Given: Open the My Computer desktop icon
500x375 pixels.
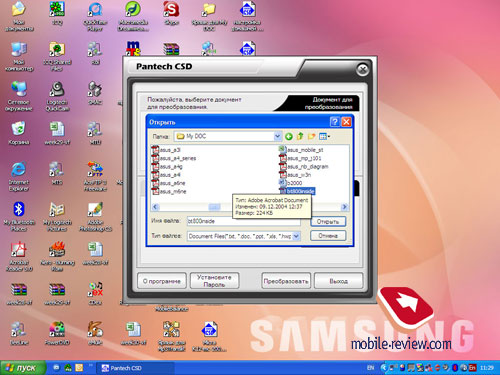Looking at the screenshot, I should click(19, 56).
